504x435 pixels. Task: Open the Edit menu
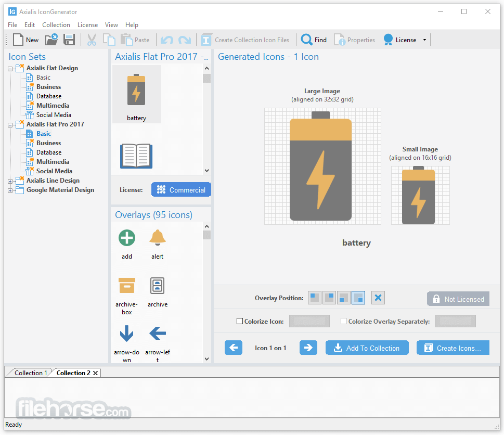point(30,25)
